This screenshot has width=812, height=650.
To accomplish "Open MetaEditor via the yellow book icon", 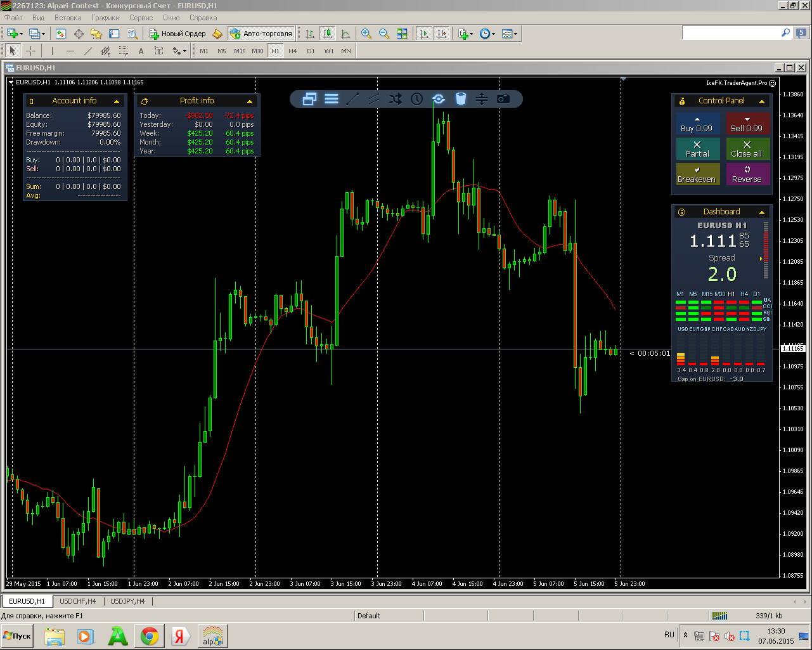I will point(217,34).
